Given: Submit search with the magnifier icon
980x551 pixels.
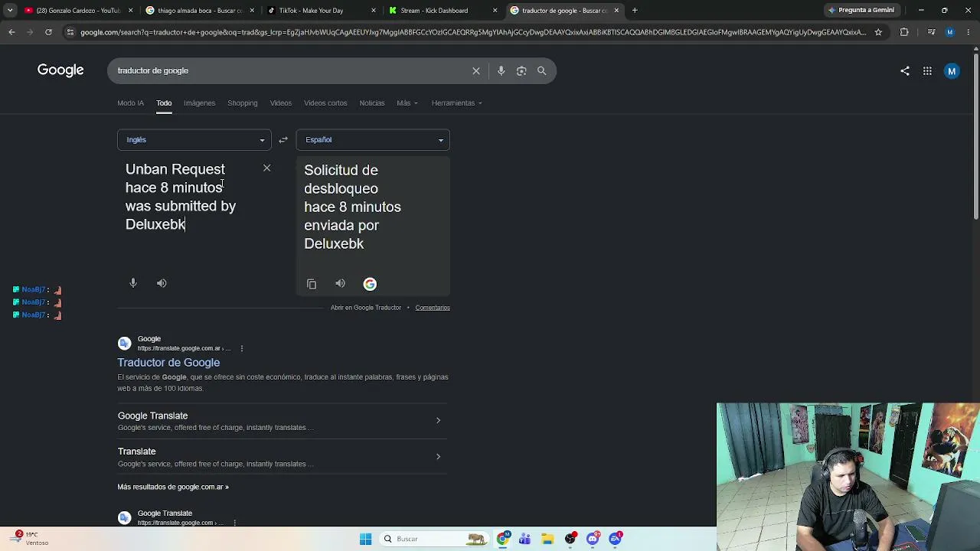Looking at the screenshot, I should 542,70.
